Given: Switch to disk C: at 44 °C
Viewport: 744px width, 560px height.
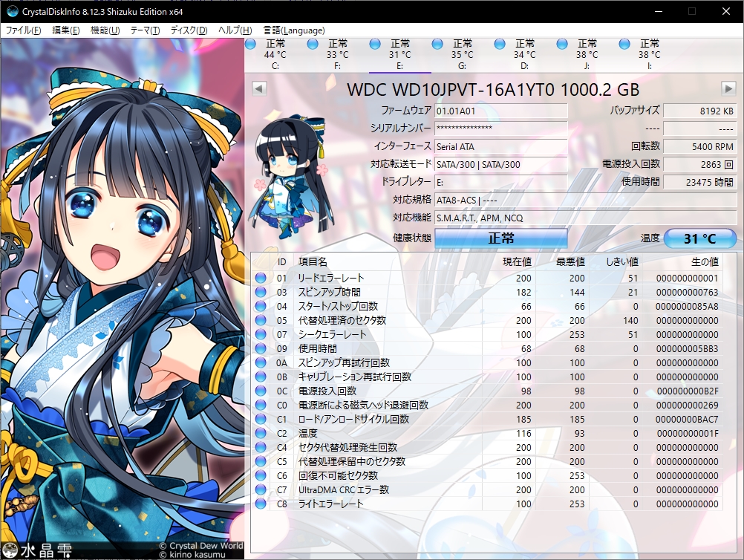Looking at the screenshot, I should coord(275,54).
